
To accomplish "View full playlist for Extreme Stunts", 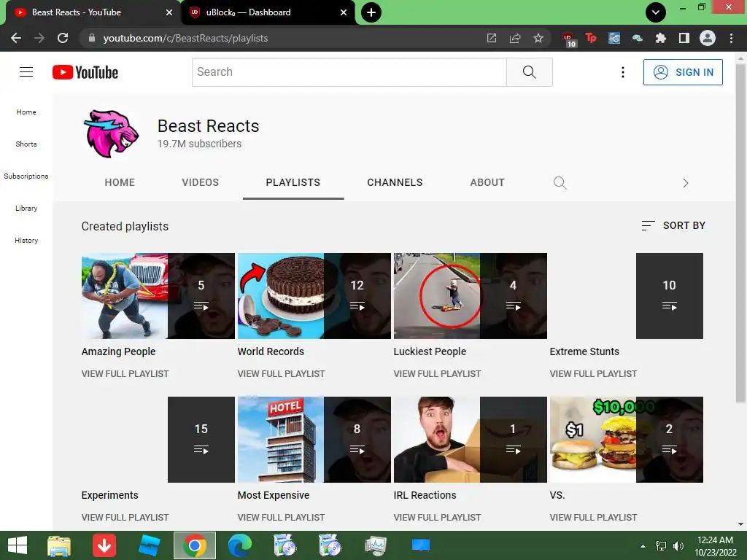I will point(593,374).
